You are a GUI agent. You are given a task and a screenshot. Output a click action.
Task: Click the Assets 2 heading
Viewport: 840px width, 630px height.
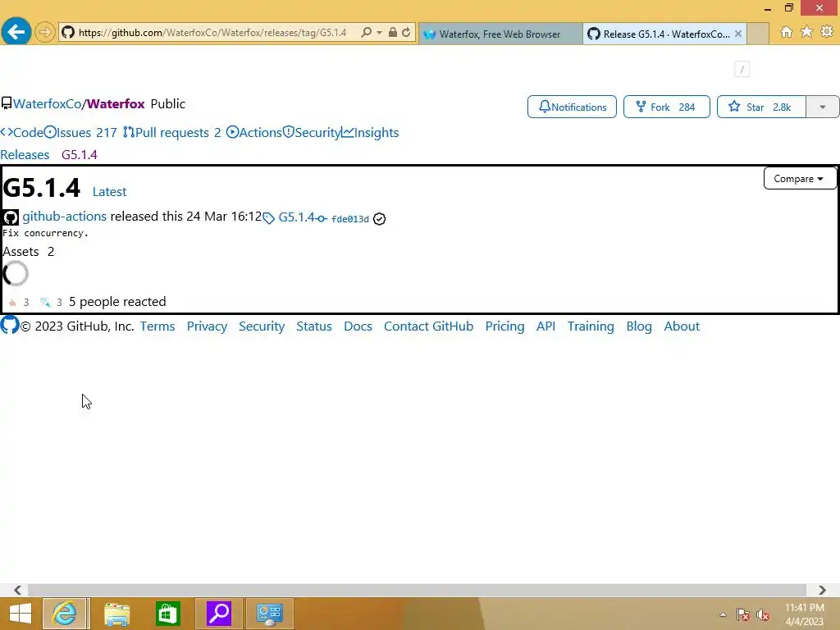(29, 252)
